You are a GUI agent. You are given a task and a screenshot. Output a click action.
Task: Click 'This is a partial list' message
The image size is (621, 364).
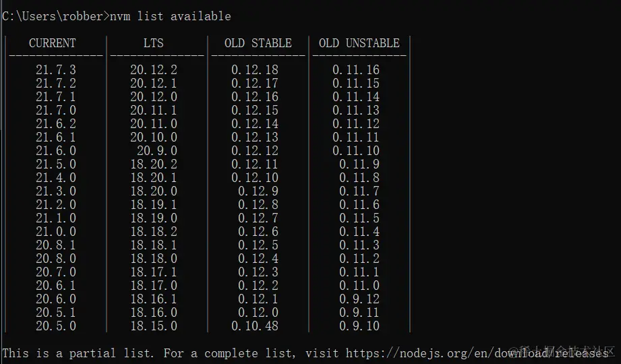tap(78, 353)
